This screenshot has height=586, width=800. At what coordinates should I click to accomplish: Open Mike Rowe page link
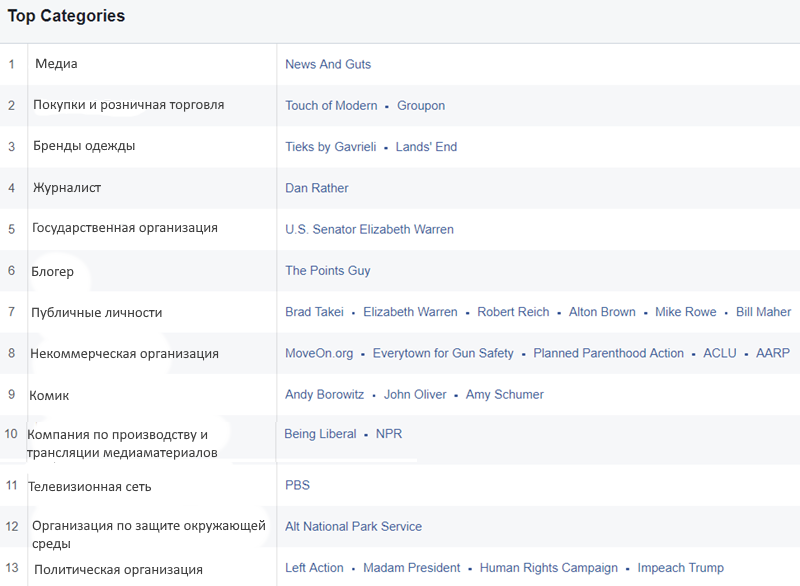click(x=685, y=312)
